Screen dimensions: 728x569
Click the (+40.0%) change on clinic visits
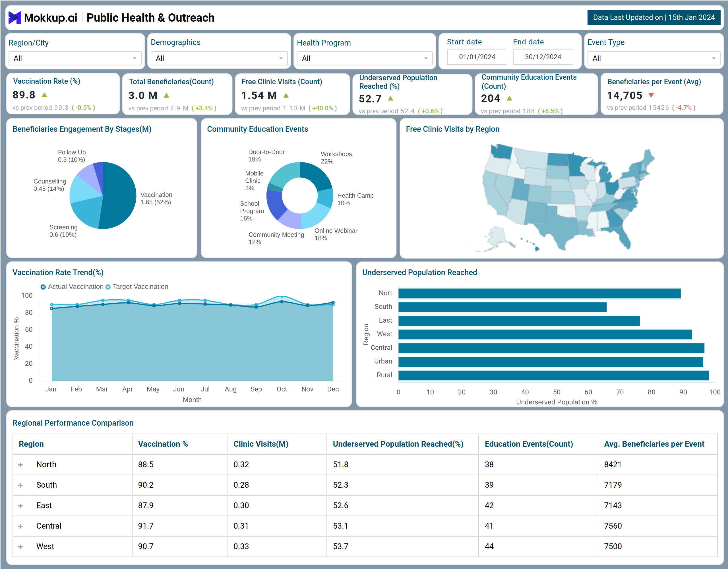click(323, 108)
